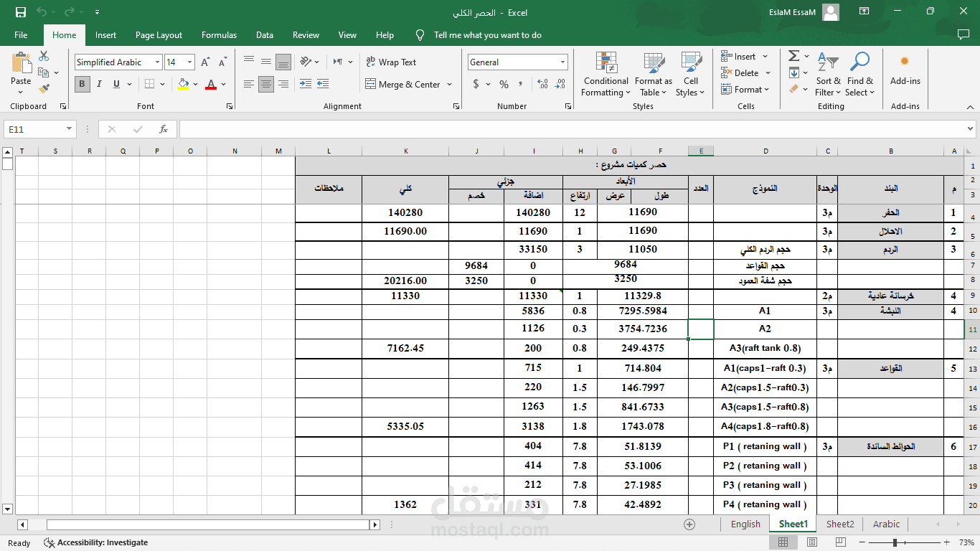
Task: Click Increase Decimal icon
Action: tap(542, 84)
